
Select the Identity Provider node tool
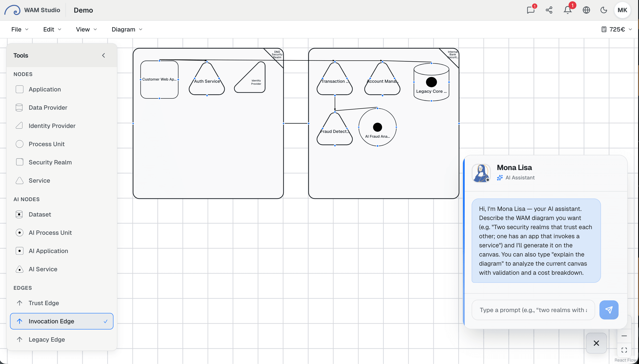click(x=52, y=126)
